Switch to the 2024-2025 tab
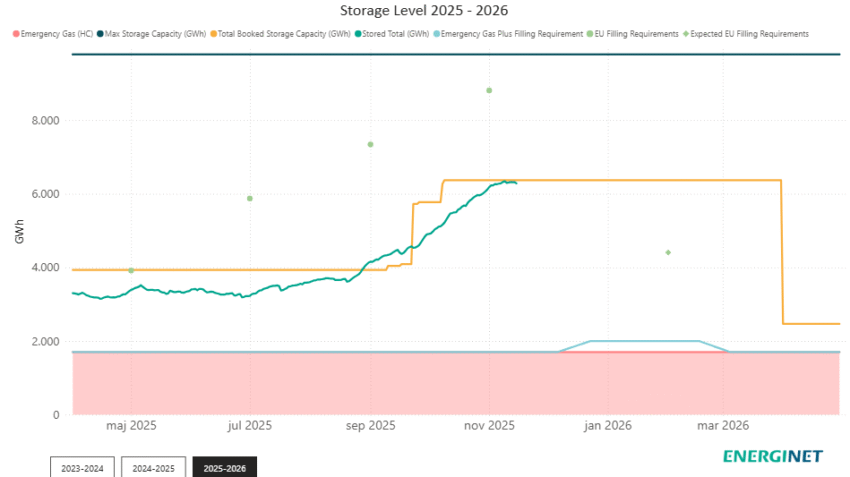 click(152, 467)
